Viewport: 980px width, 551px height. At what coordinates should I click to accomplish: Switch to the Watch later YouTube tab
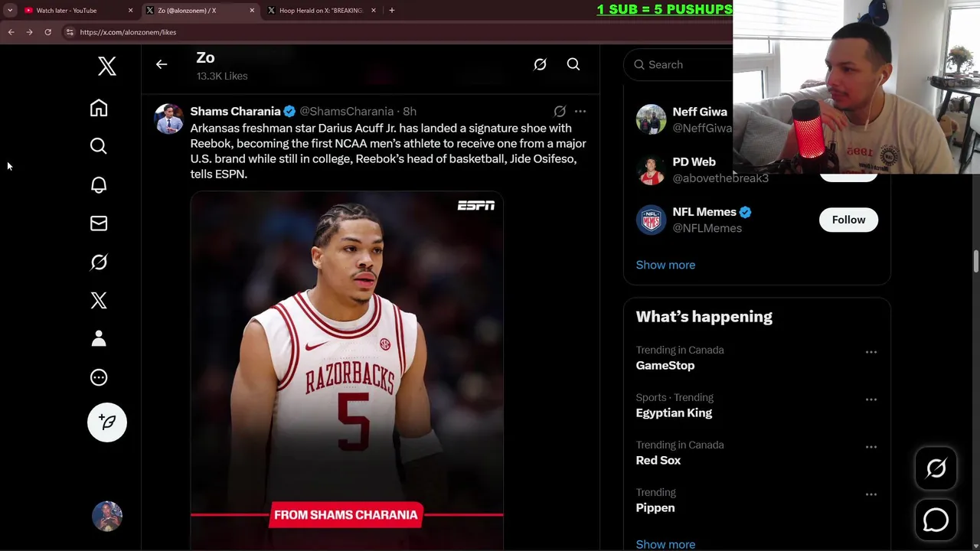point(75,11)
